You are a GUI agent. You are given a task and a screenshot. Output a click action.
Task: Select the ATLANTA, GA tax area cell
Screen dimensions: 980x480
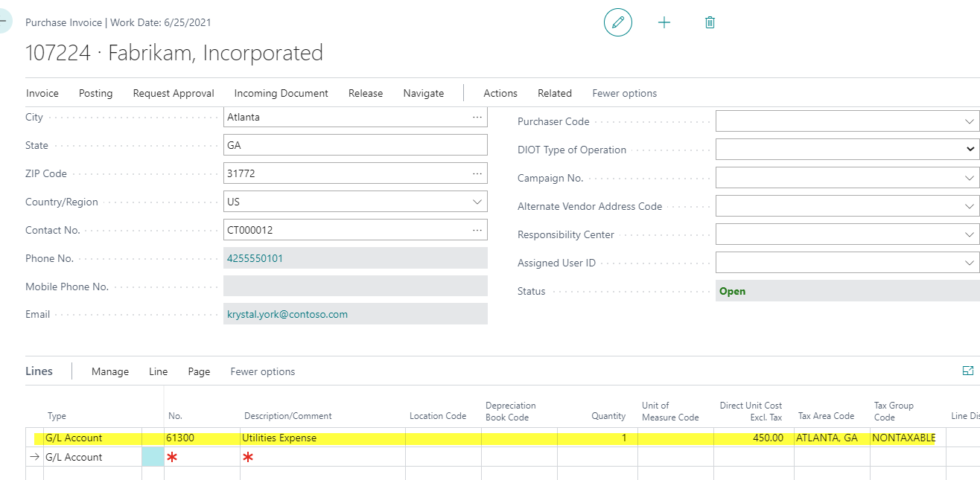[832, 438]
